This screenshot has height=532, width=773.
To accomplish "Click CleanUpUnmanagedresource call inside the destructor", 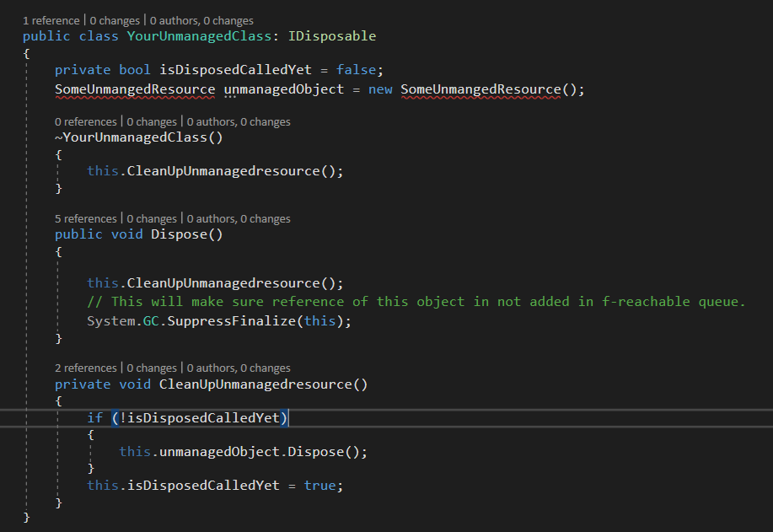I will point(223,171).
